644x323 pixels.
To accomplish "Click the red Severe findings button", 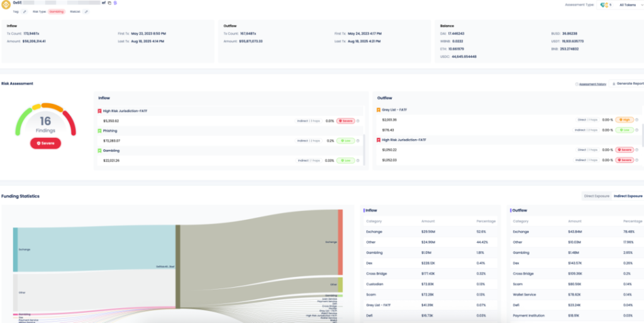I will [45, 144].
